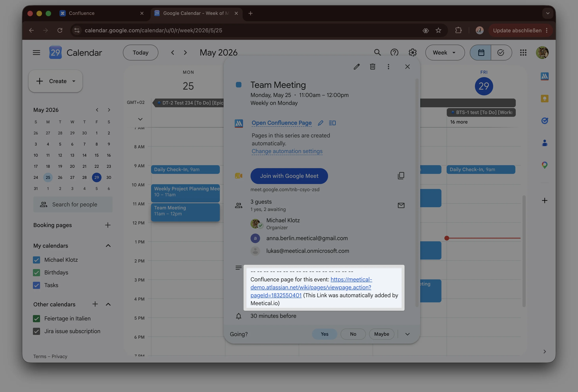Email guests using envelope icon

click(401, 205)
